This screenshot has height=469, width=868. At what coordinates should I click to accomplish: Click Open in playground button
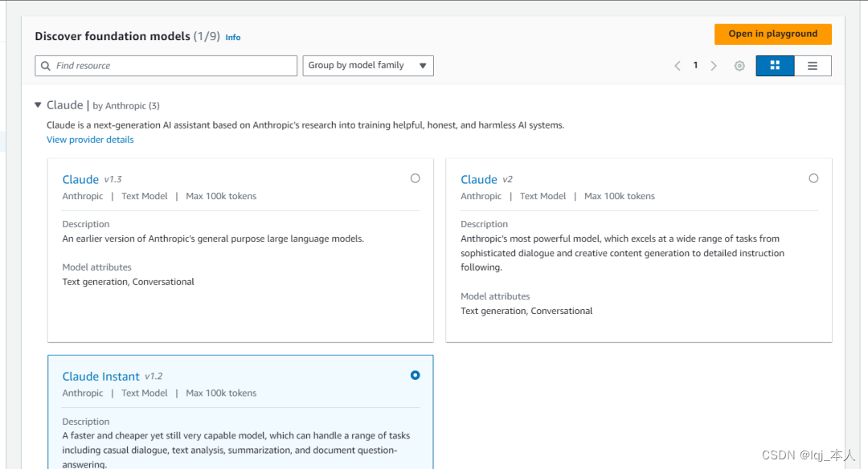[773, 34]
